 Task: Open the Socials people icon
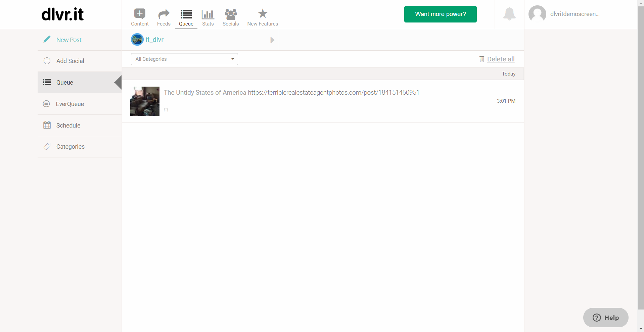coord(231,14)
